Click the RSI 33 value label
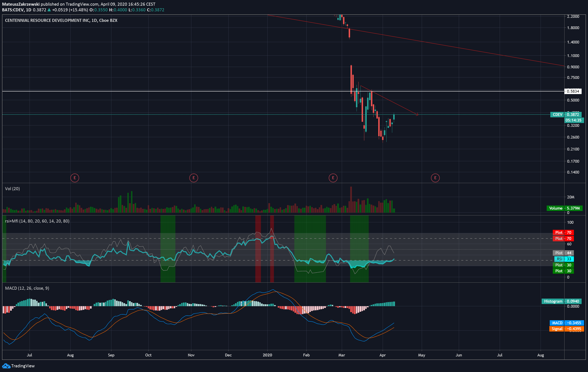Screen dimensions: 588x372 coord(564,259)
